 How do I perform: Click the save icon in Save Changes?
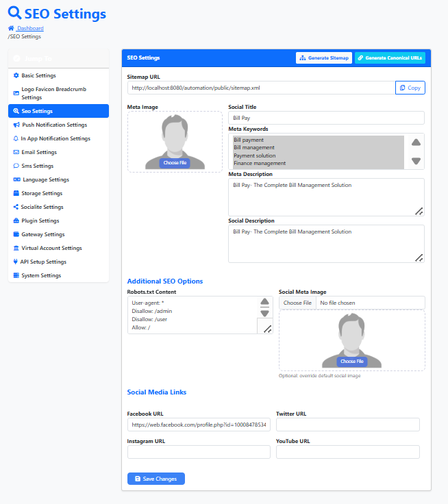point(138,479)
